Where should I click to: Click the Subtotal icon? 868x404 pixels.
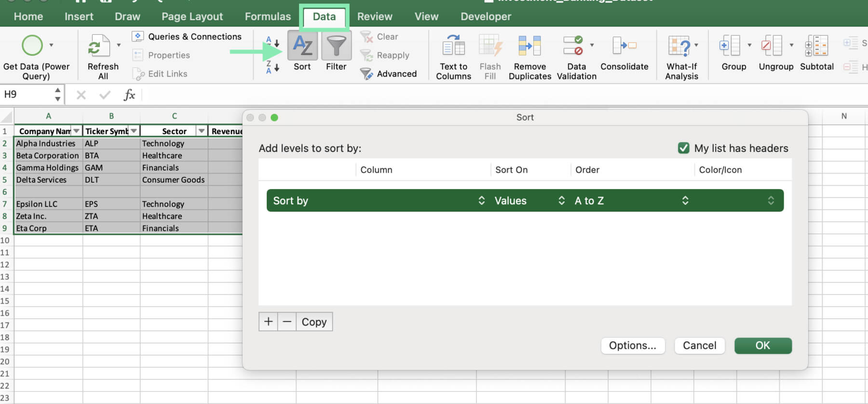click(x=816, y=46)
